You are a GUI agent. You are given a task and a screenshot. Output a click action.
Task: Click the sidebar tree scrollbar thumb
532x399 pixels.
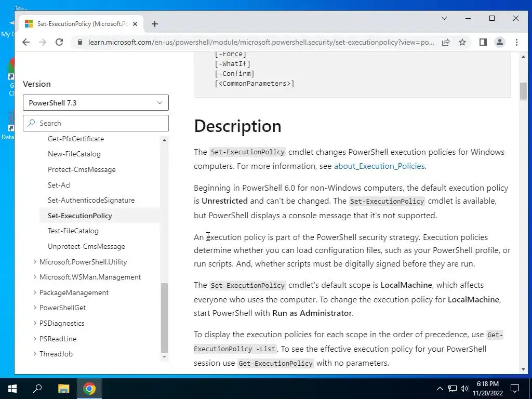point(165,318)
